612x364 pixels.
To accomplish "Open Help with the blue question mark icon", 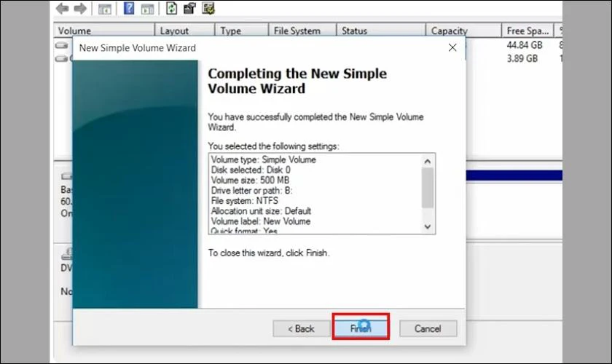I will click(x=129, y=9).
